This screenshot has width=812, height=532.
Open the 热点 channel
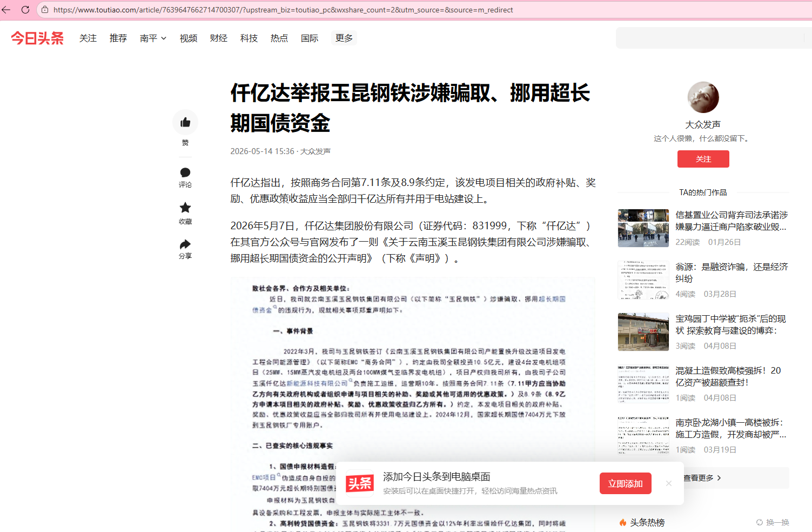[x=279, y=38]
